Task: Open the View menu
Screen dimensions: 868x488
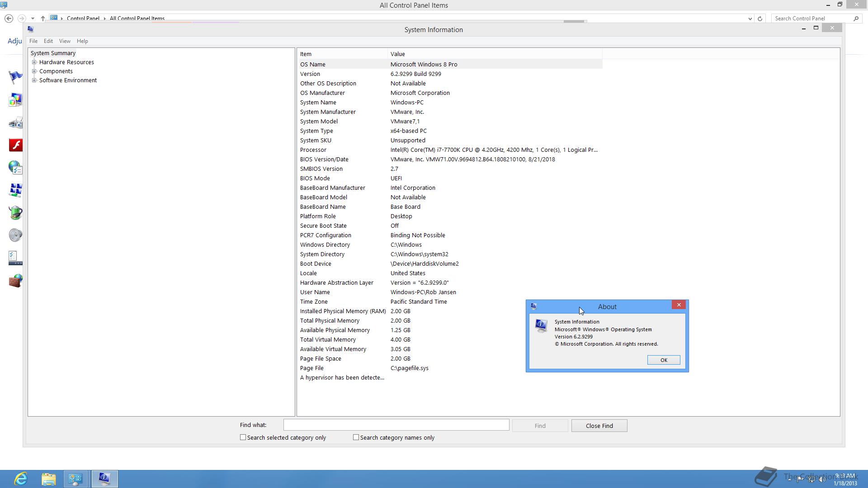Action: [65, 41]
